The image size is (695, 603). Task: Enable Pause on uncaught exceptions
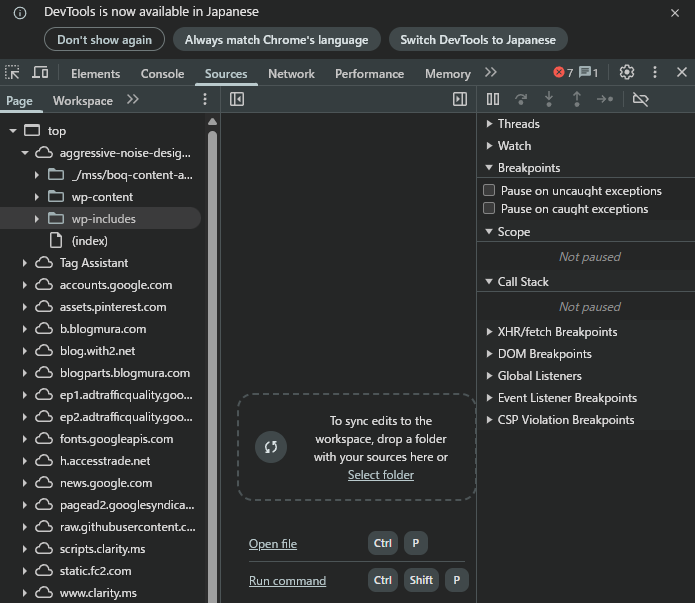pyautogui.click(x=489, y=190)
